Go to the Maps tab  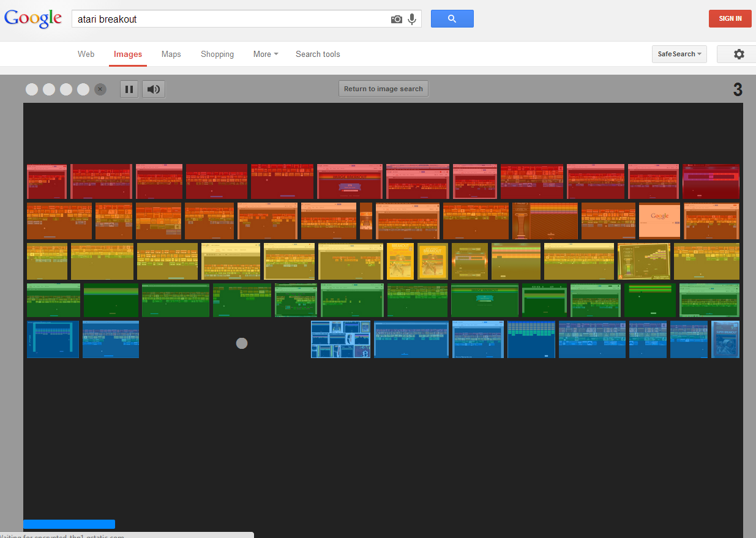tap(171, 54)
